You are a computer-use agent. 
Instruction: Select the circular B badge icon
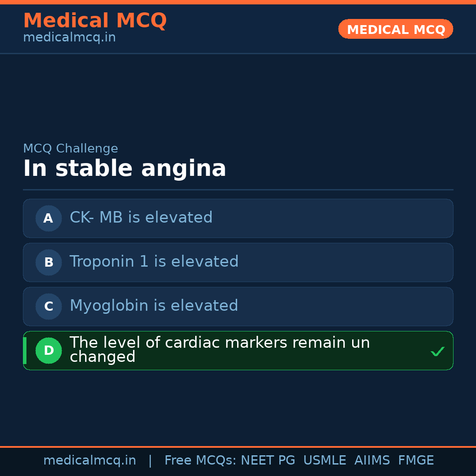(x=48, y=262)
